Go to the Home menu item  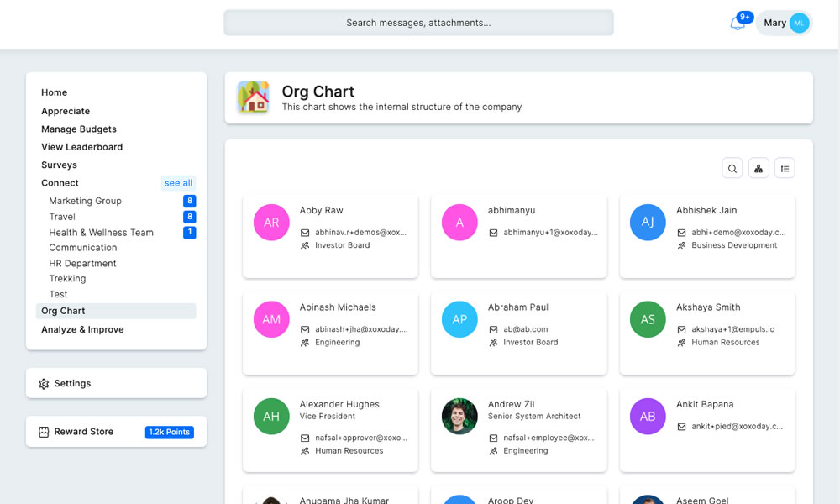55,92
